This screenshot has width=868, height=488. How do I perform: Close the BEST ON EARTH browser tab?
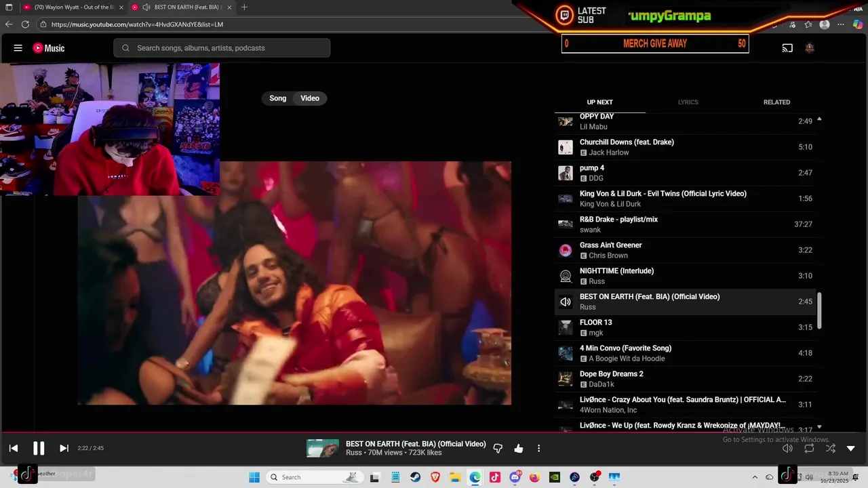pyautogui.click(x=229, y=7)
